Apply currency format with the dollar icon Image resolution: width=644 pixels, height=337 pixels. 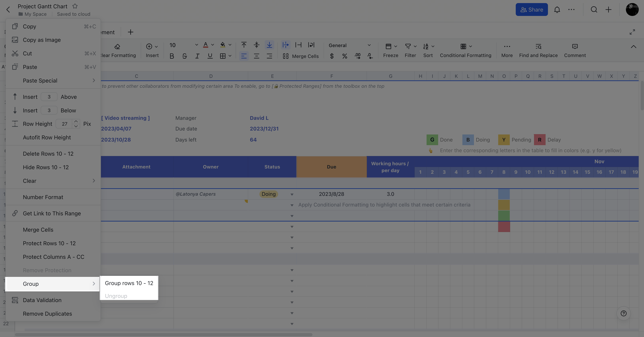332,56
